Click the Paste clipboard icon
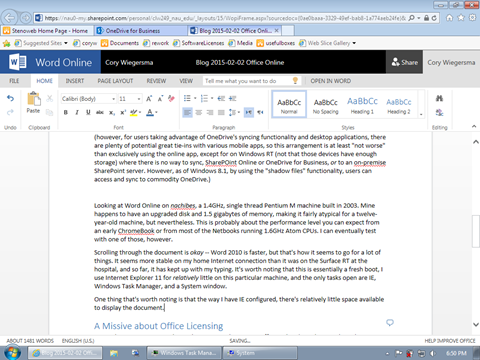The height and width of the screenshot is (360, 480). click(x=33, y=99)
